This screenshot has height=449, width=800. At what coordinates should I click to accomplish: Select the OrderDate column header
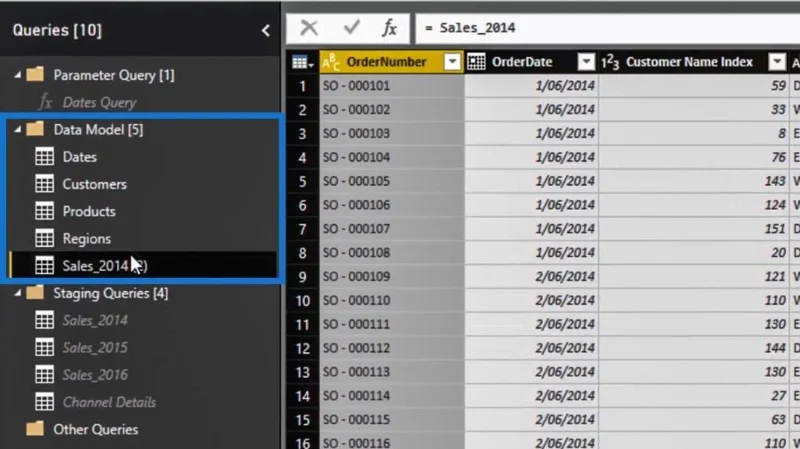tap(531, 62)
